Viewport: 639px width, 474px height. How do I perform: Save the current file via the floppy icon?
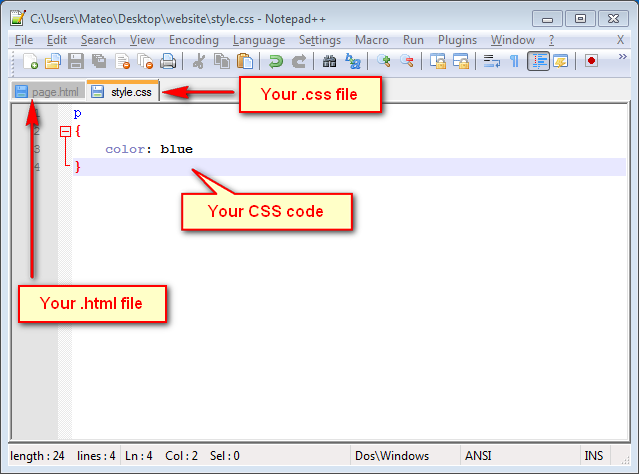pyautogui.click(x=76, y=61)
